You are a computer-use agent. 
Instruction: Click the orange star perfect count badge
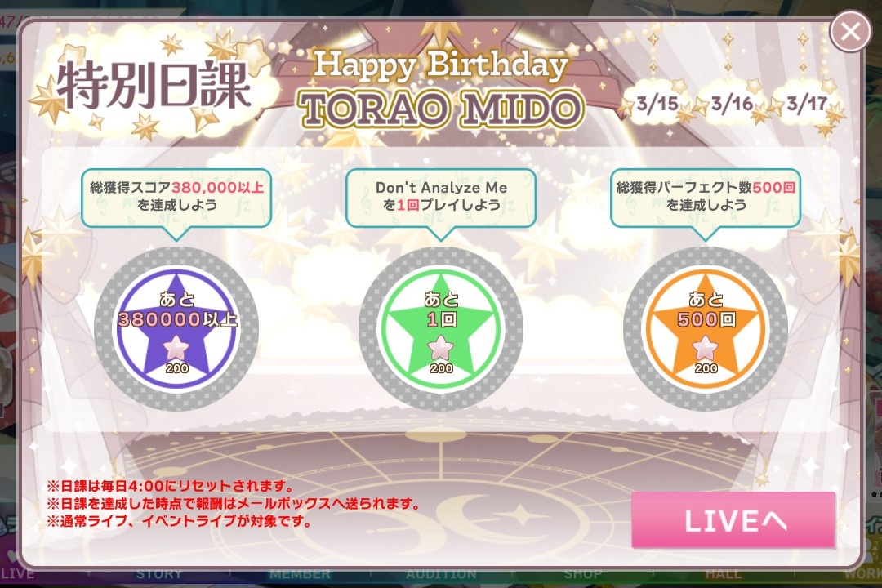click(x=706, y=328)
